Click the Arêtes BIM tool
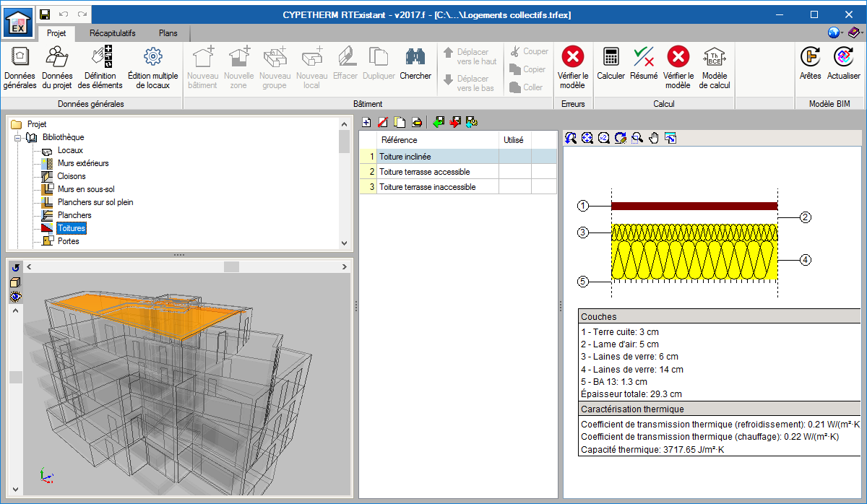Viewport: 867px width, 504px height. 811,63
